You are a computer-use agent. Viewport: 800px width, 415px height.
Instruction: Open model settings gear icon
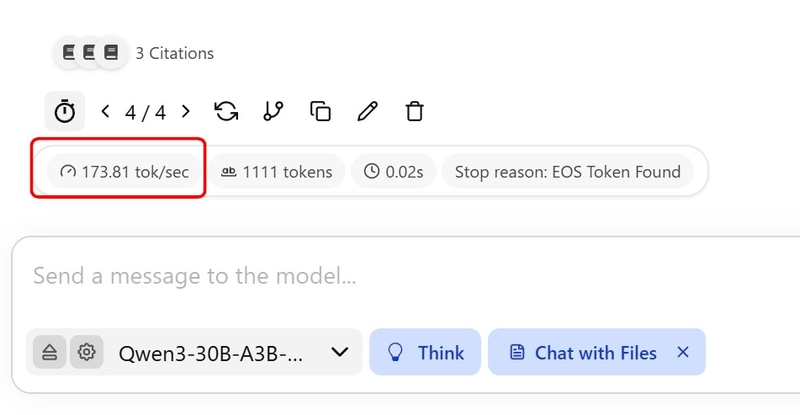tap(87, 352)
